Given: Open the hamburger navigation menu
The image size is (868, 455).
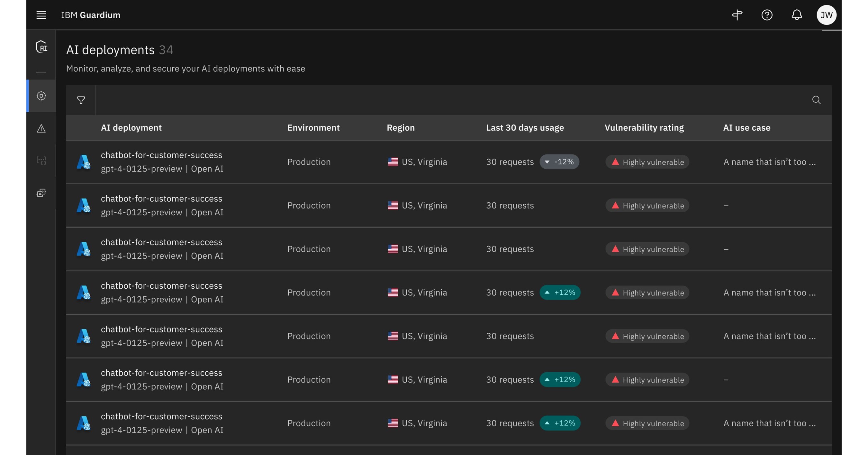Looking at the screenshot, I should coord(41,15).
